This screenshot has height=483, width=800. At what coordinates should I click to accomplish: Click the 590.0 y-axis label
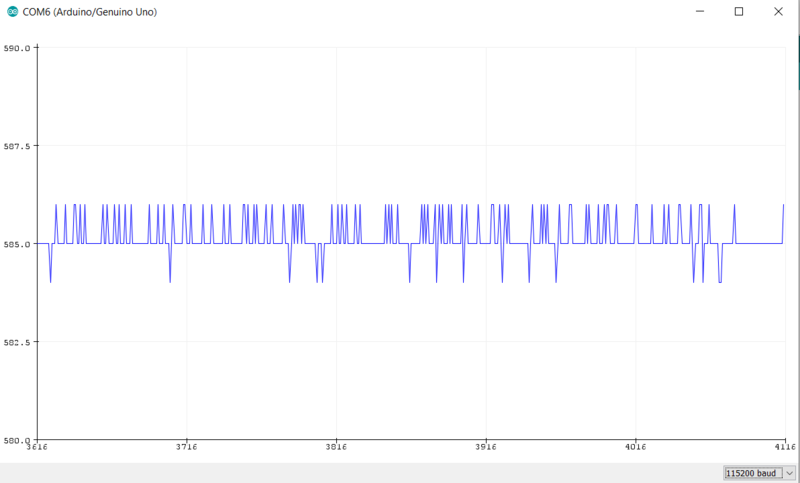16,48
